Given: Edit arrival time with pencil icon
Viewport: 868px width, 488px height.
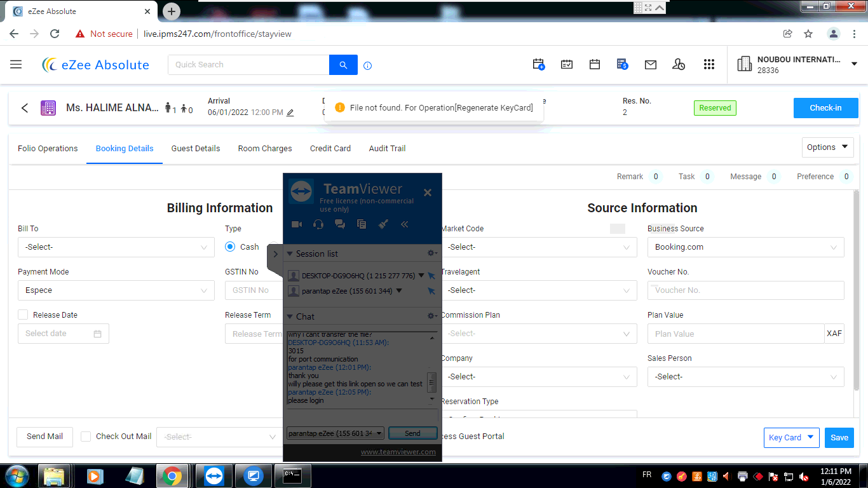Looking at the screenshot, I should tap(290, 112).
